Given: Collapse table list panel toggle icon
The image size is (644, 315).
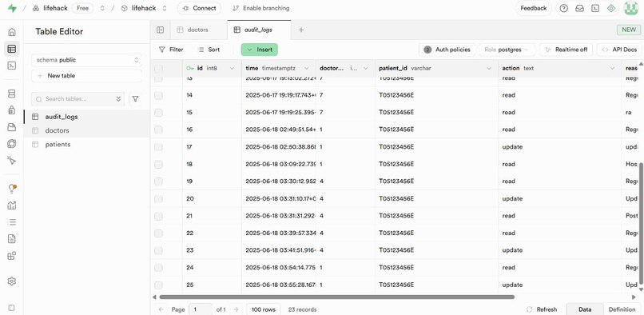Looking at the screenshot, I should [x=160, y=30].
